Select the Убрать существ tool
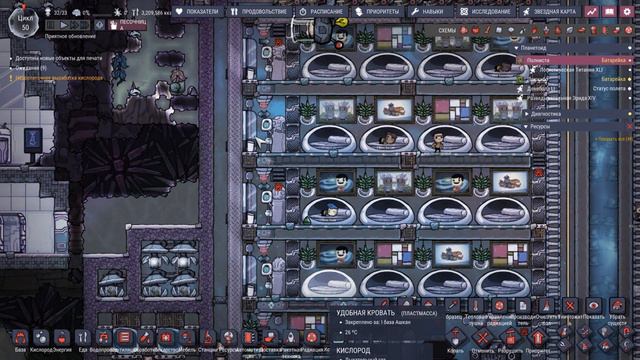 (x=617, y=305)
